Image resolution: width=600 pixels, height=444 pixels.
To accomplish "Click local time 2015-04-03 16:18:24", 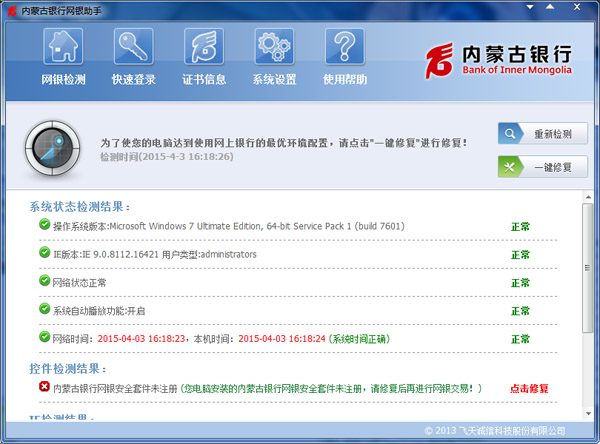I will (x=282, y=339).
